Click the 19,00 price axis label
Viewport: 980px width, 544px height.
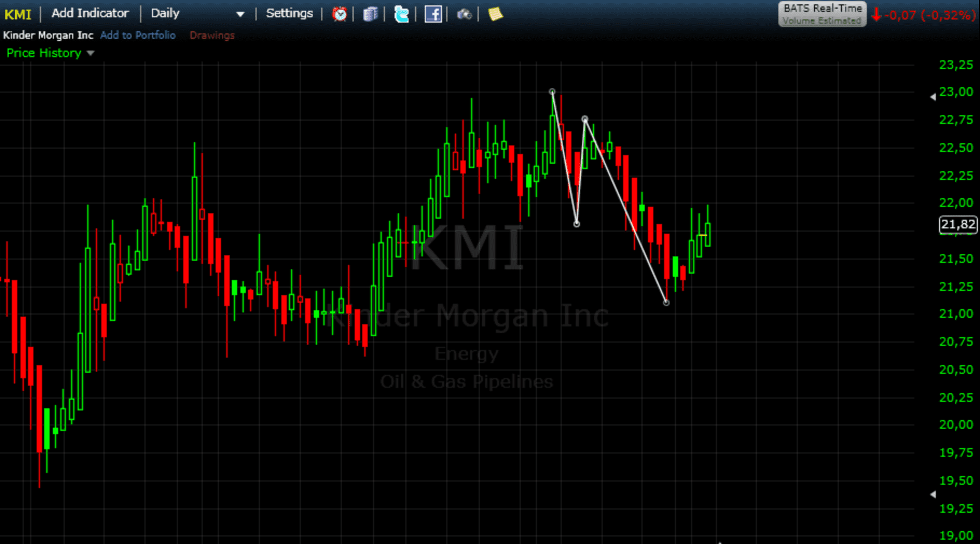956,535
